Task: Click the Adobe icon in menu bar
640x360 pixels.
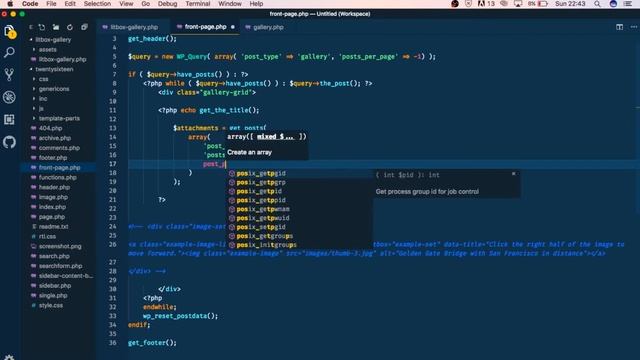Action: (x=482, y=4)
